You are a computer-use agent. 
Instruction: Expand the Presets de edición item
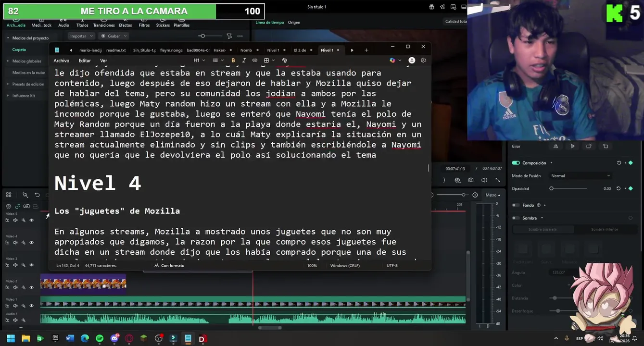[x=8, y=84]
